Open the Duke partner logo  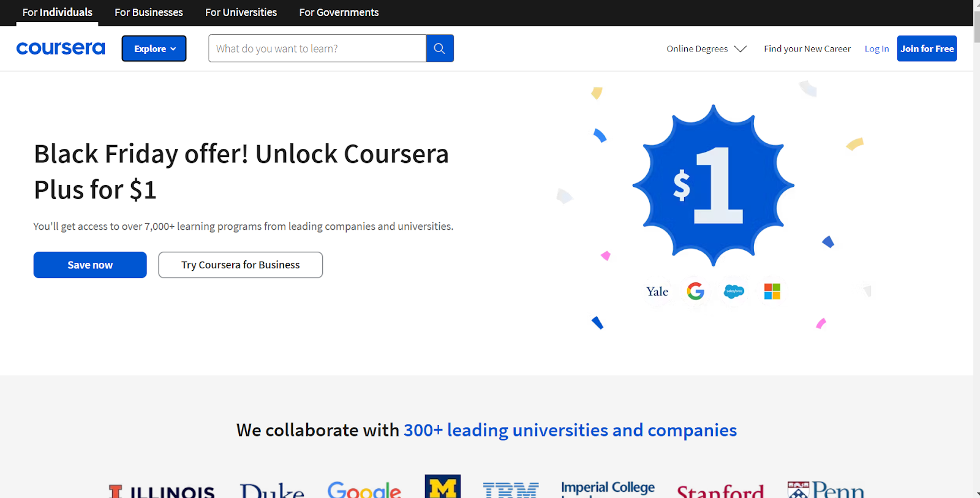(x=272, y=490)
